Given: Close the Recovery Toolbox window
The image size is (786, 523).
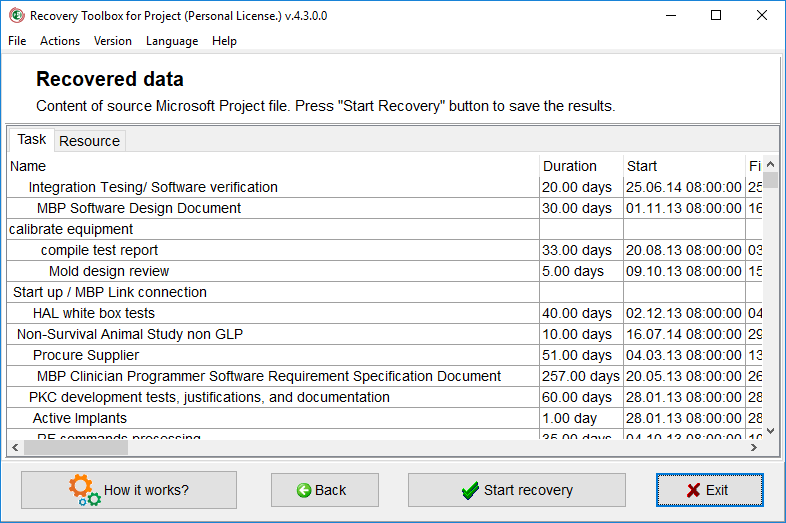Looking at the screenshot, I should coord(761,16).
